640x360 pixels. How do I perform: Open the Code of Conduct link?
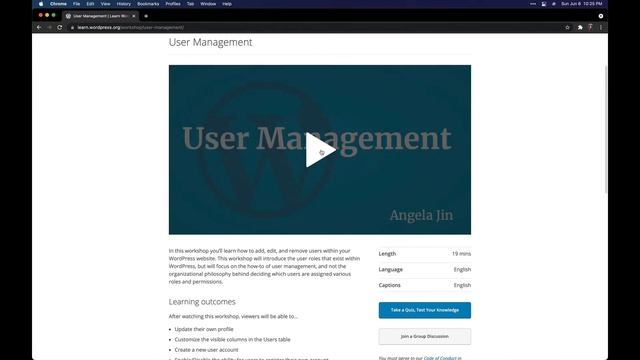point(440,358)
